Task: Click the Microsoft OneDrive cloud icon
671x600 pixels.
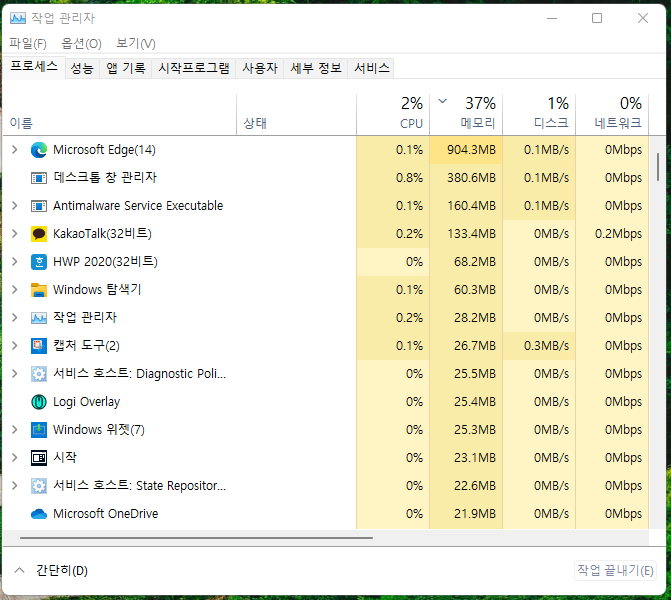Action: coord(39,514)
